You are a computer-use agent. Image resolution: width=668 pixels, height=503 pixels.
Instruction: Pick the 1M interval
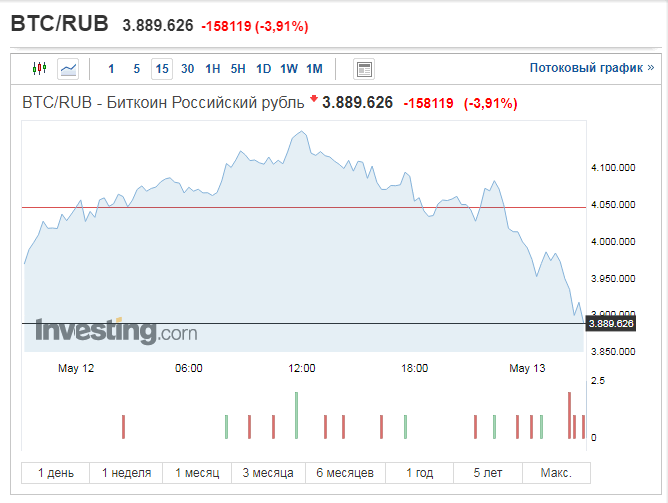point(314,69)
